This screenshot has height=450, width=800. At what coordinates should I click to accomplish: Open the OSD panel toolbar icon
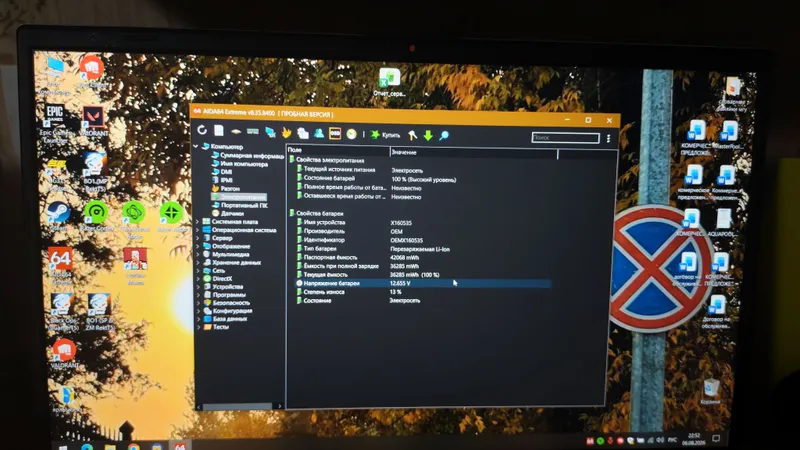(x=335, y=134)
